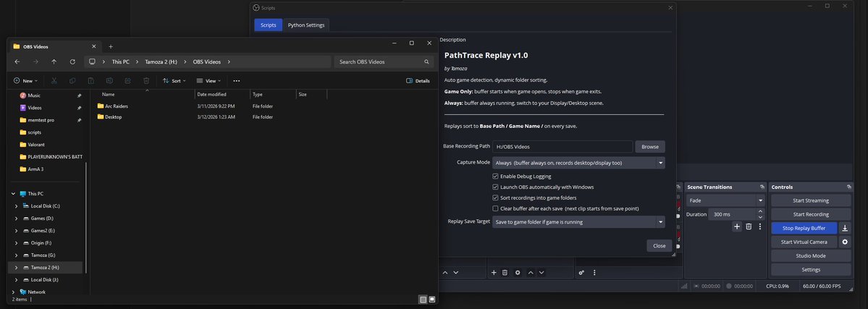Open the Fade transition dropdown
This screenshot has height=309, width=868.
pyautogui.click(x=725, y=200)
